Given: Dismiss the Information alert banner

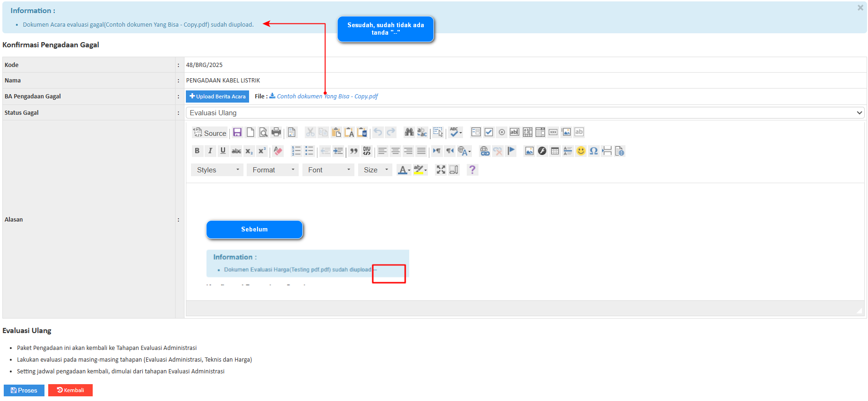Looking at the screenshot, I should (860, 8).
